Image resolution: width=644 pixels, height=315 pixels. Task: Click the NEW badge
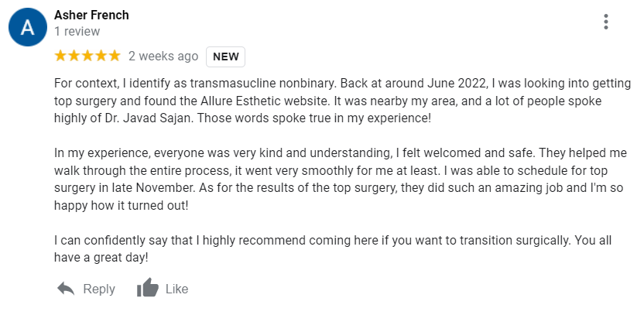225,56
